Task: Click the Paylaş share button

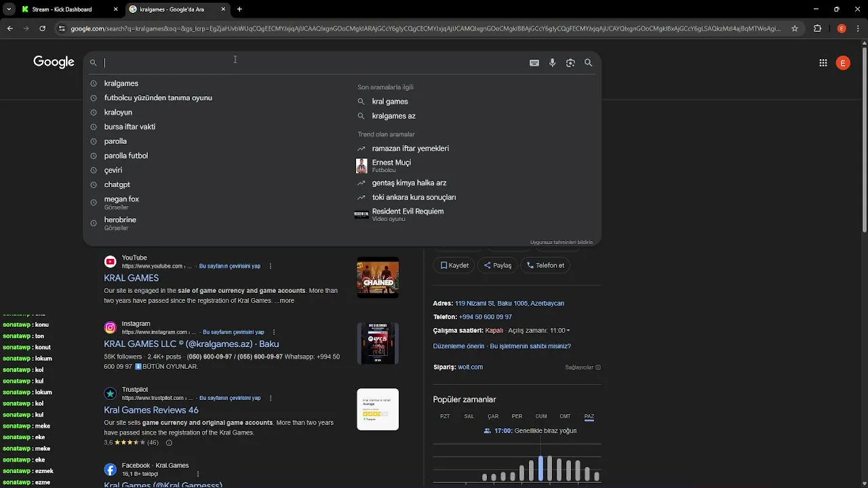Action: point(498,266)
